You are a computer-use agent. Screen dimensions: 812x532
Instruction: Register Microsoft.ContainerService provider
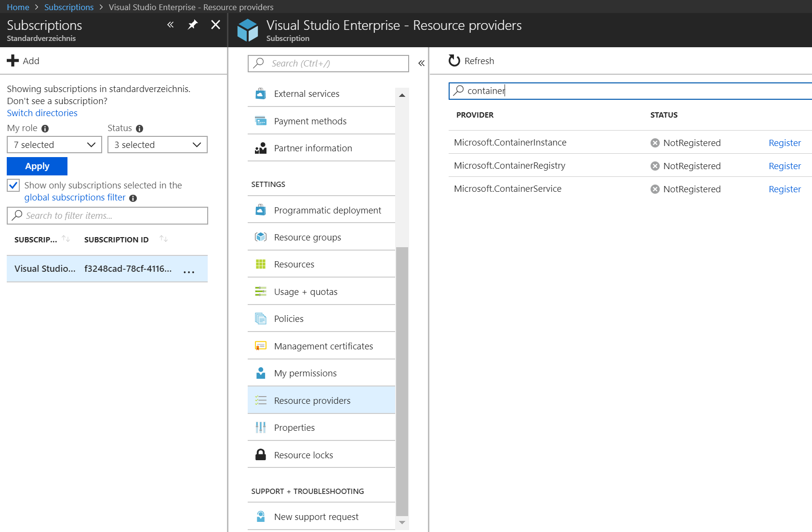point(785,189)
